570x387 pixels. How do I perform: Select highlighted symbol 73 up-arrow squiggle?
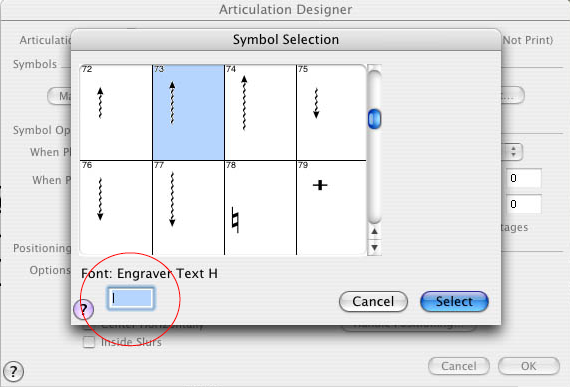pyautogui.click(x=188, y=112)
